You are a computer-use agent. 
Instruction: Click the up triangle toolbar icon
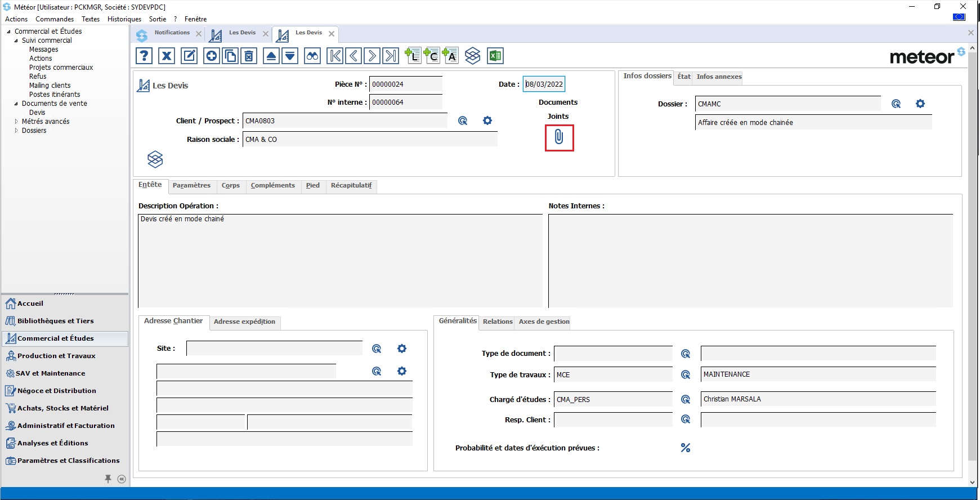271,56
